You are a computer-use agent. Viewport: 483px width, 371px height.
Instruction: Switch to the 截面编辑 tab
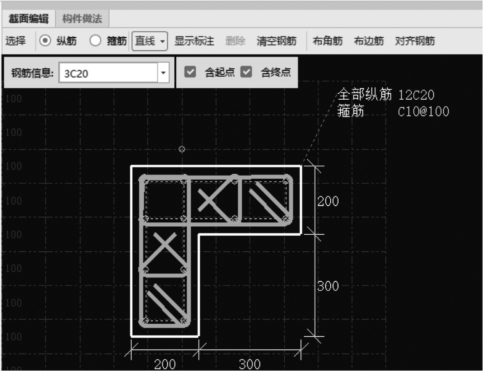[29, 19]
